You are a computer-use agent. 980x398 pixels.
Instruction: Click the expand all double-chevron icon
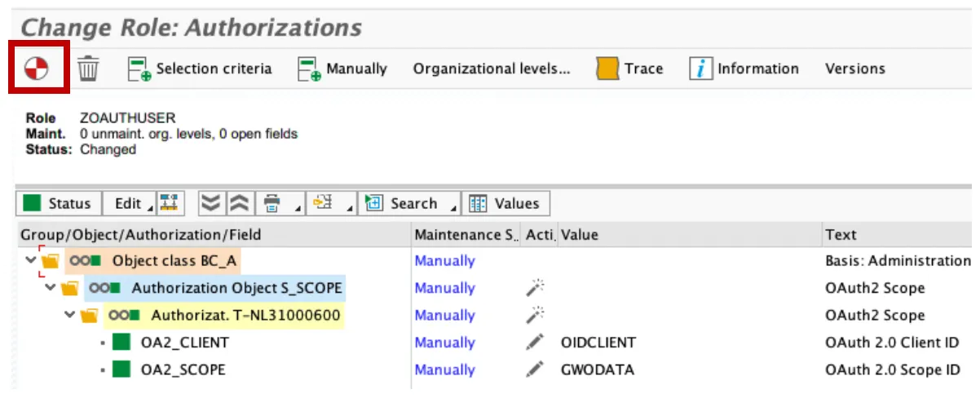click(x=210, y=204)
